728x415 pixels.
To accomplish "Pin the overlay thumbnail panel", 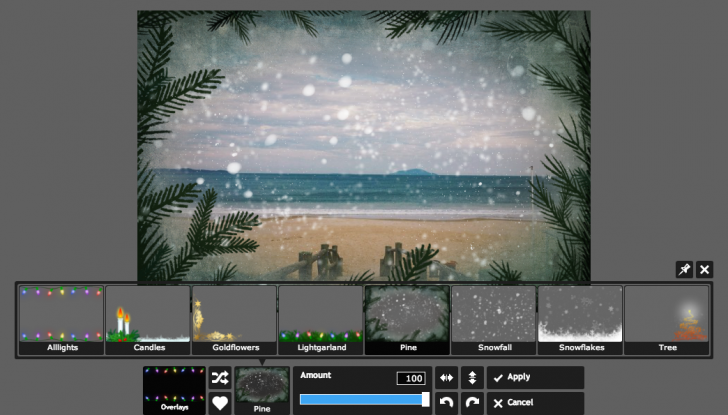I will coord(684,270).
